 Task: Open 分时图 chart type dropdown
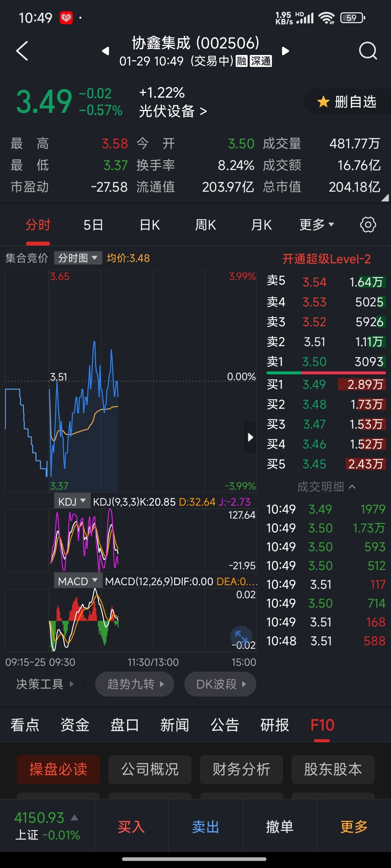pyautogui.click(x=78, y=258)
